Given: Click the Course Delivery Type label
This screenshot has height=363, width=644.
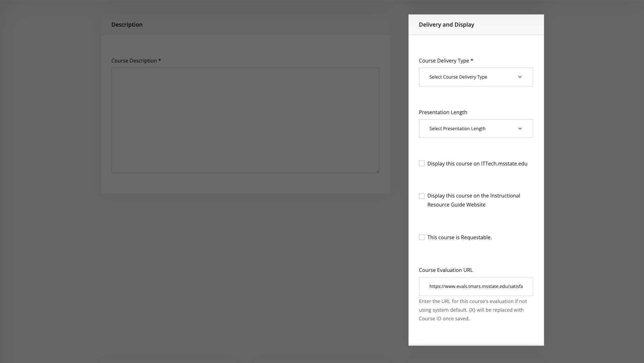Looking at the screenshot, I should coord(446,61).
